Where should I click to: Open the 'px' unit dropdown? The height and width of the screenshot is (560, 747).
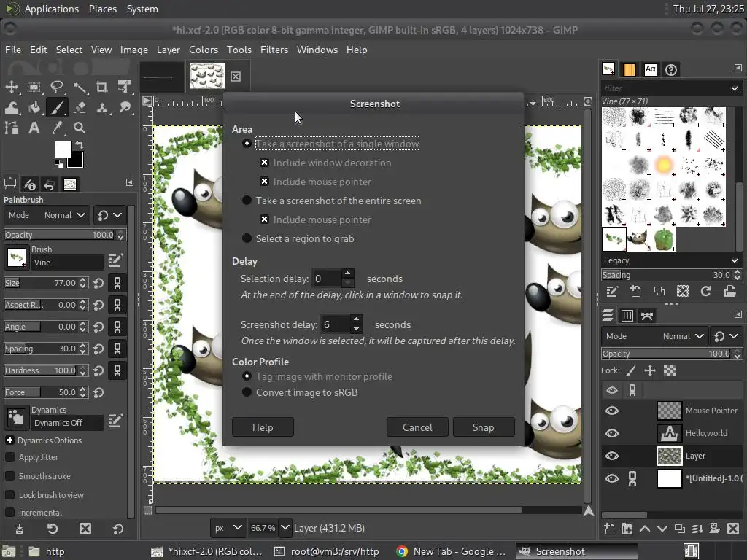[228, 528]
